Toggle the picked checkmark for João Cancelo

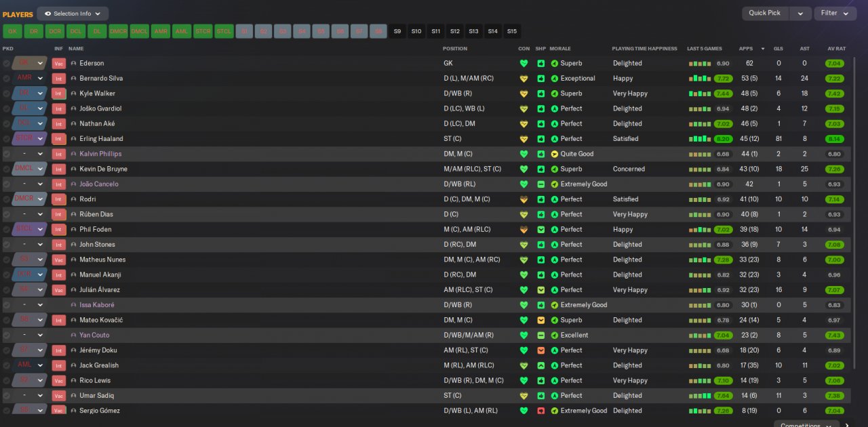[6, 184]
